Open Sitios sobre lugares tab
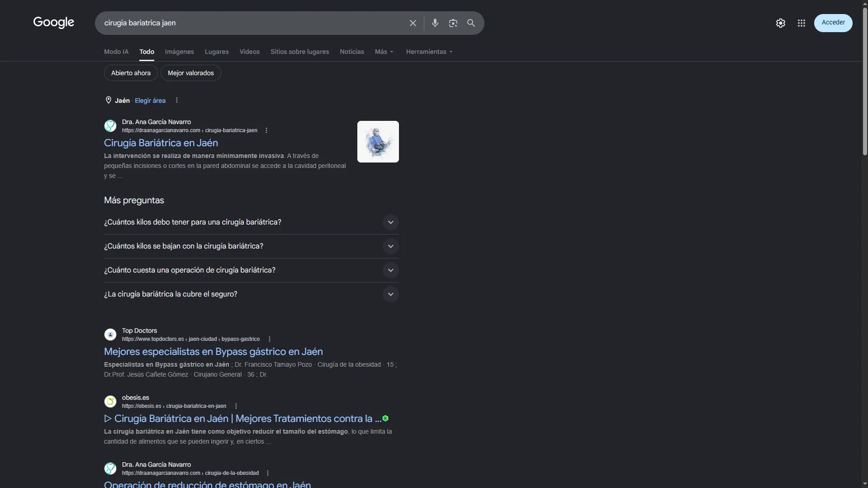 (300, 52)
